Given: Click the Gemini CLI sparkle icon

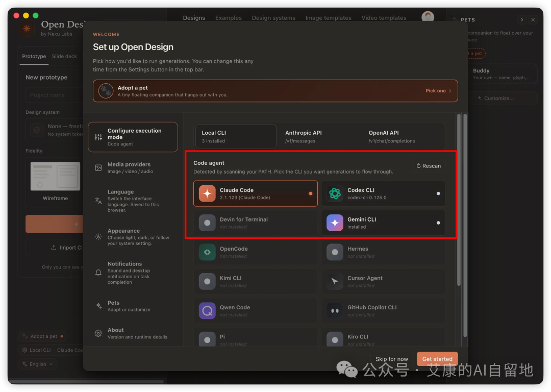Looking at the screenshot, I should click(335, 223).
